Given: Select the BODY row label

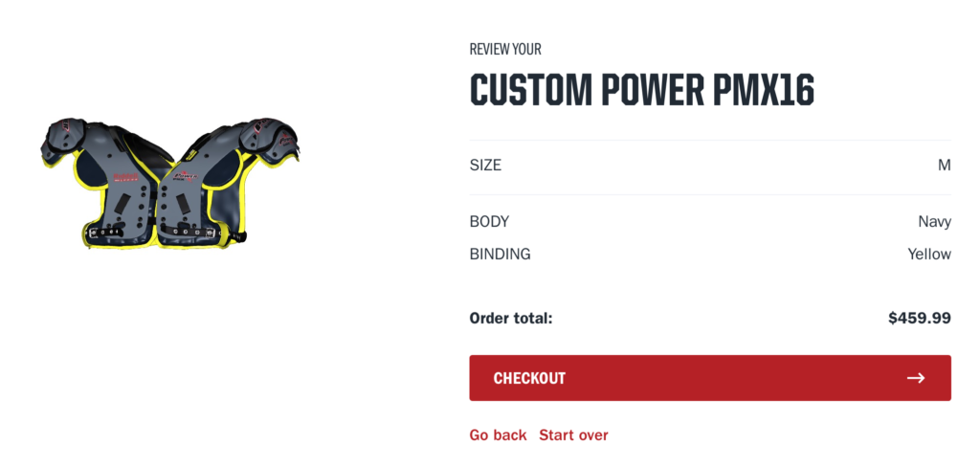Looking at the screenshot, I should point(489,222).
